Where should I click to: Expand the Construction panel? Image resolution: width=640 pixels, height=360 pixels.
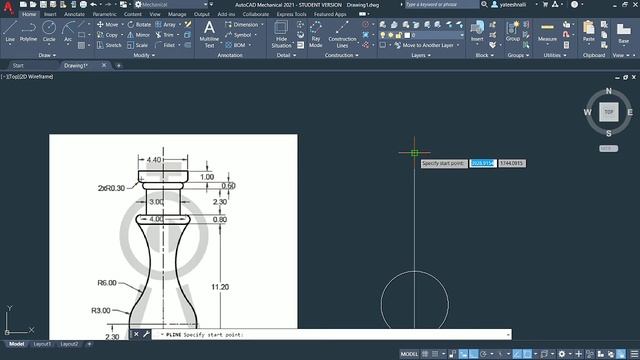pyautogui.click(x=342, y=55)
